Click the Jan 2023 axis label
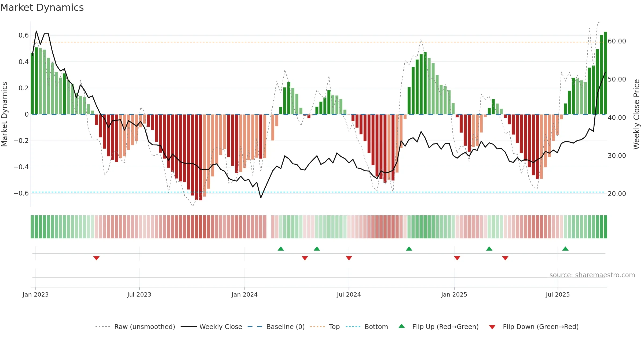 [x=36, y=294]
